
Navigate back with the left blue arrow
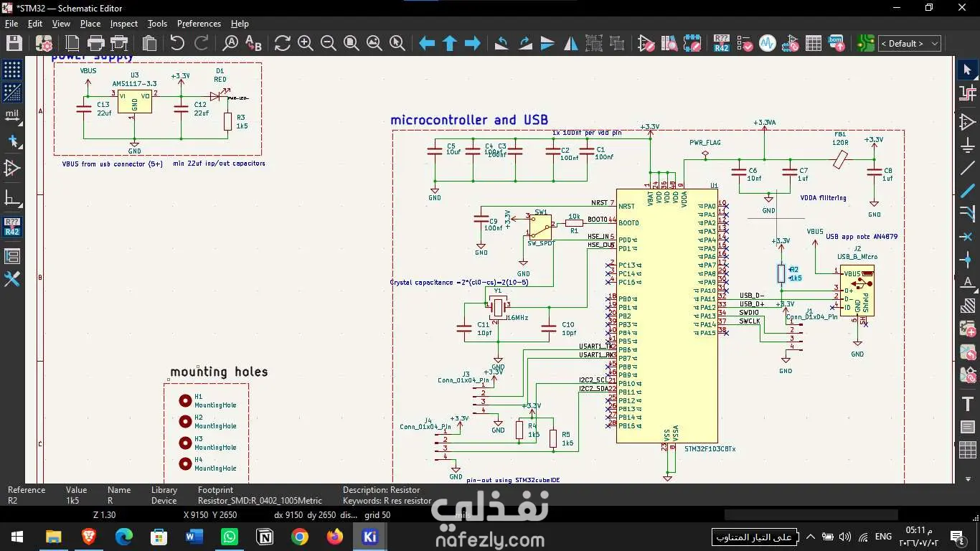427,43
